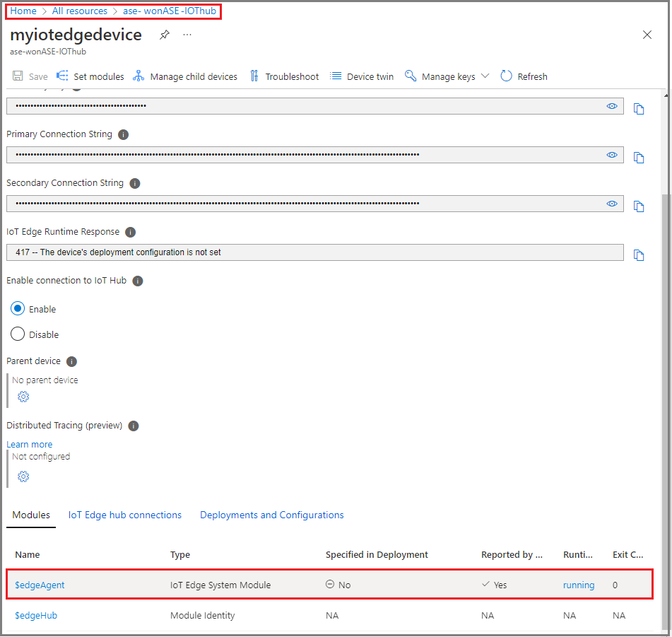The image size is (672, 637).
Task: Open Deployments and Configurations tab
Action: (x=272, y=515)
